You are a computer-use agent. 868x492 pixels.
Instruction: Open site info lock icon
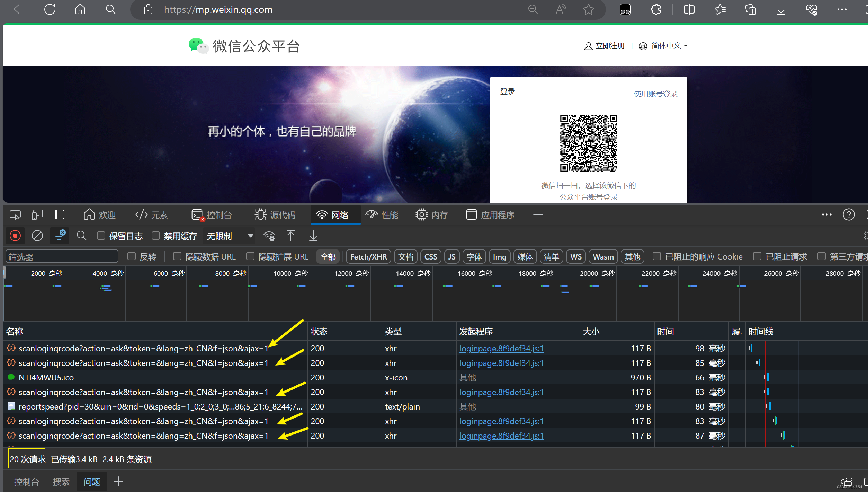click(148, 9)
